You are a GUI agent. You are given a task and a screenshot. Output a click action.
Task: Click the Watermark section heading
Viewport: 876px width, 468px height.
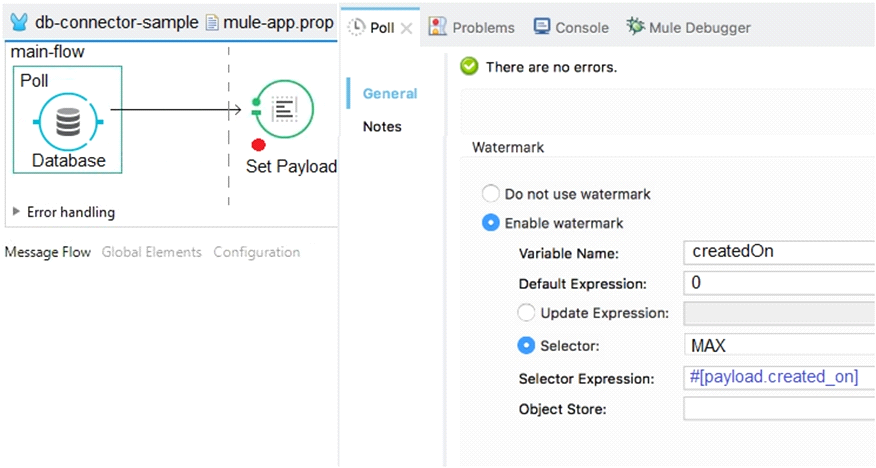[x=508, y=147]
